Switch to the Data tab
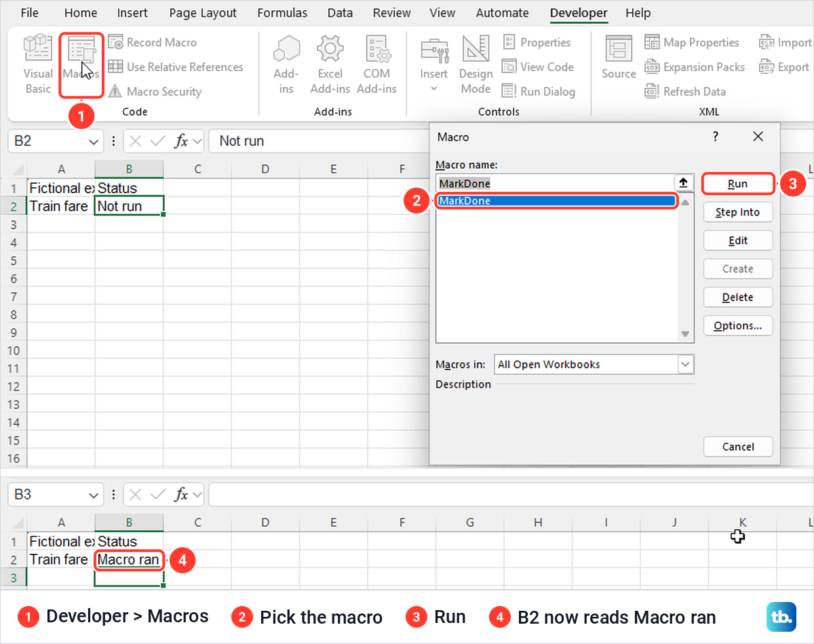Screen dimensions: 814x644 (340, 12)
